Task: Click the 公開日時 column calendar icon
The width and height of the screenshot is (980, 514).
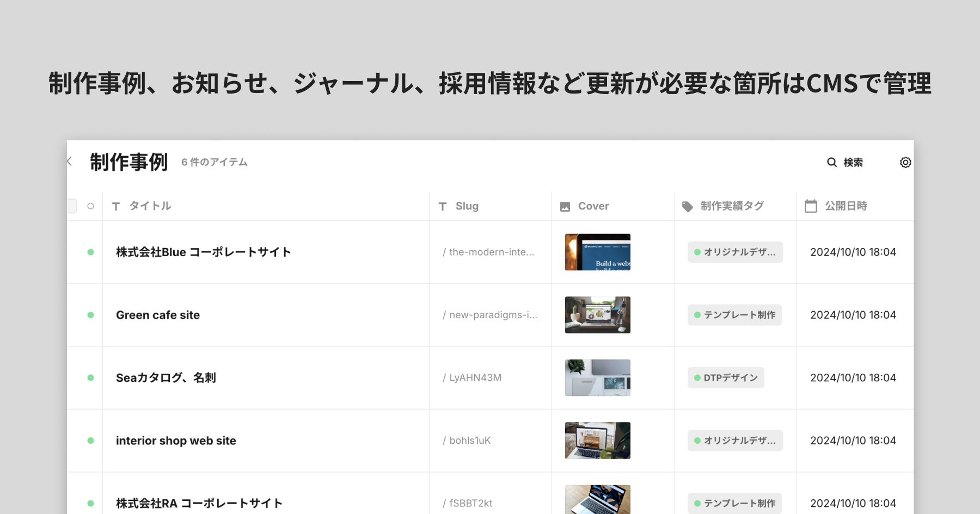Action: click(811, 206)
